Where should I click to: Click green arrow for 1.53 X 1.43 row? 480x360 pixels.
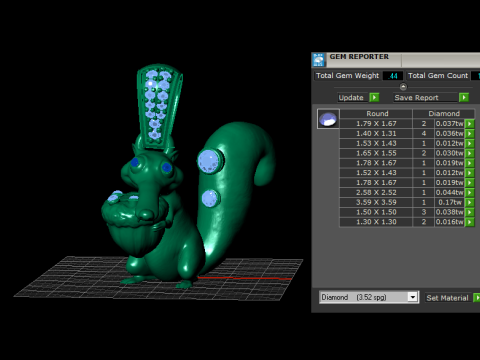pyautogui.click(x=469, y=143)
